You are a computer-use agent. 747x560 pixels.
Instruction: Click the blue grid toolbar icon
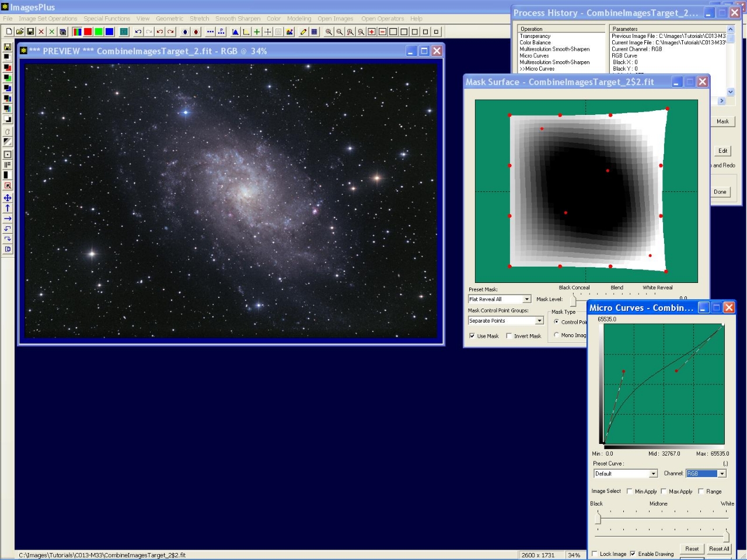pyautogui.click(x=315, y=32)
